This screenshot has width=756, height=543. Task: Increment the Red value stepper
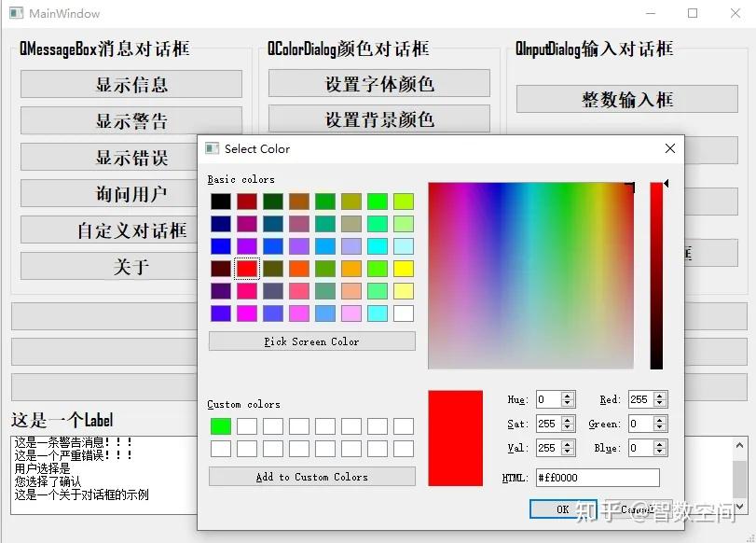[x=659, y=396]
